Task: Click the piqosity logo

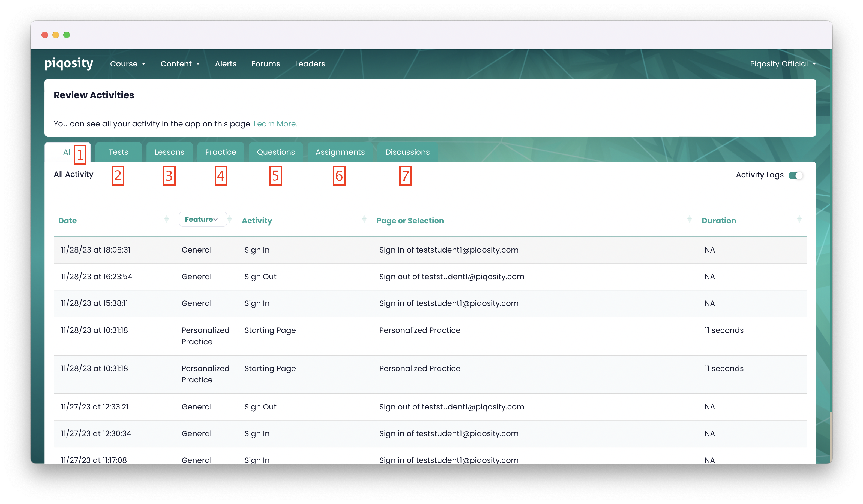Action: (x=68, y=64)
